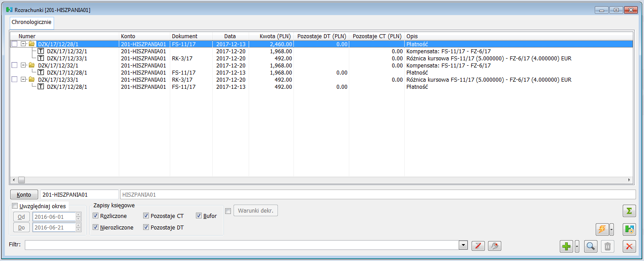Click the horizontal scrollbar right arrow
The width and height of the screenshot is (644, 261).
pos(629,180)
